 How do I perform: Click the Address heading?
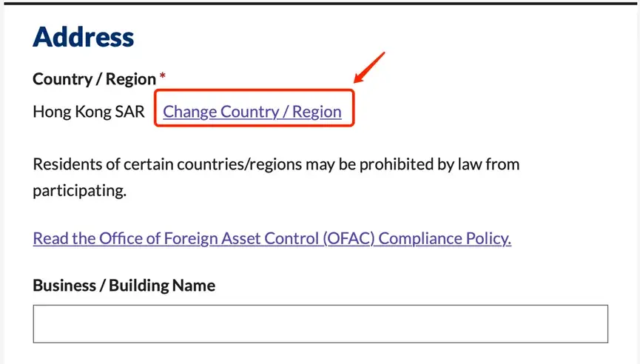pos(84,37)
